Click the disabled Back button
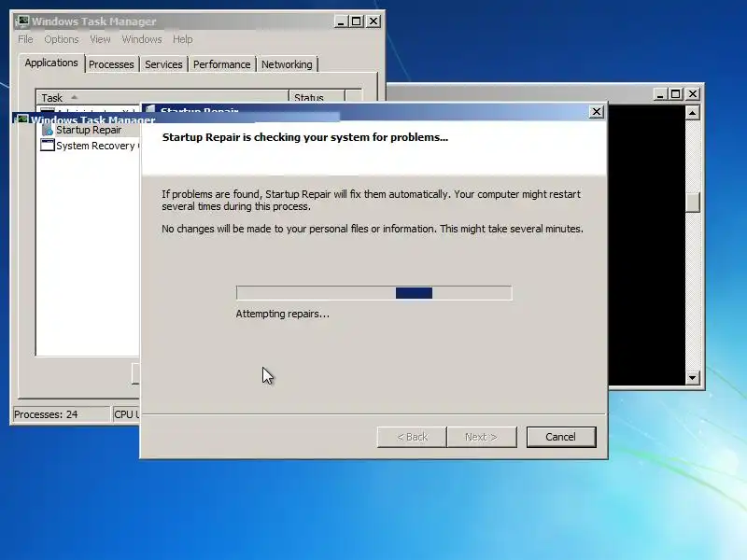This screenshot has height=560, width=747. pyautogui.click(x=412, y=437)
